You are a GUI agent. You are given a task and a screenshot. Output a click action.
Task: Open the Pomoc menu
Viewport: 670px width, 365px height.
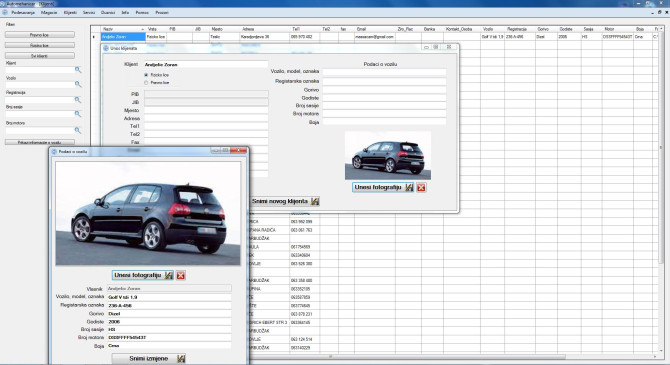(x=142, y=12)
